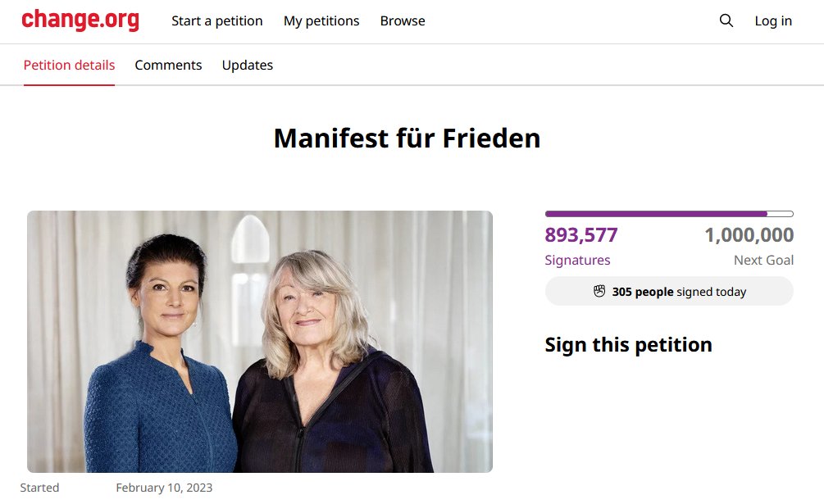
Task: Click the 893,577 signatures count
Action: pos(581,234)
